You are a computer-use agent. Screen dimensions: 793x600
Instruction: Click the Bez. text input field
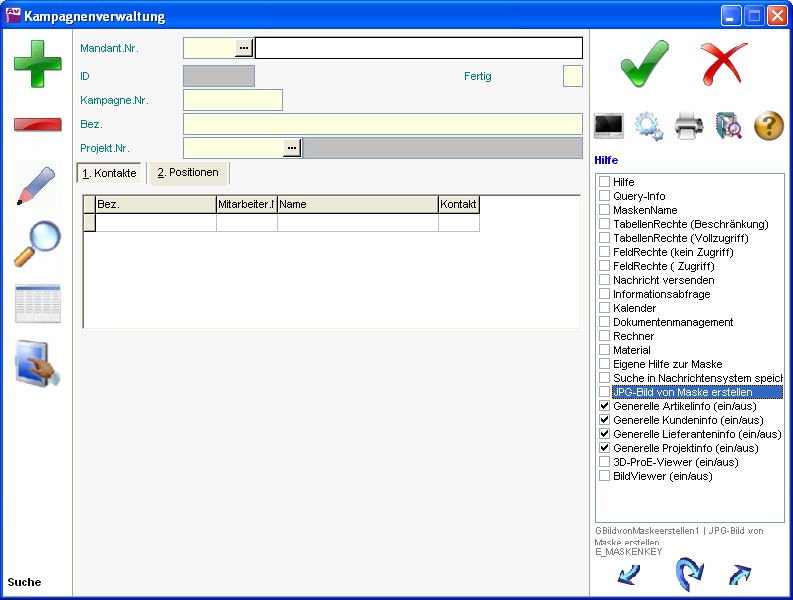click(x=382, y=124)
